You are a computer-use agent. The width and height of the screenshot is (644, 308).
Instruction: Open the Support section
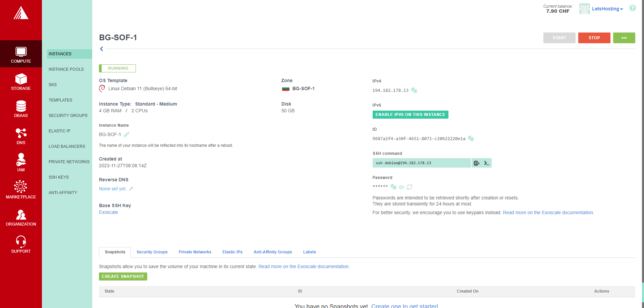[x=21, y=244]
